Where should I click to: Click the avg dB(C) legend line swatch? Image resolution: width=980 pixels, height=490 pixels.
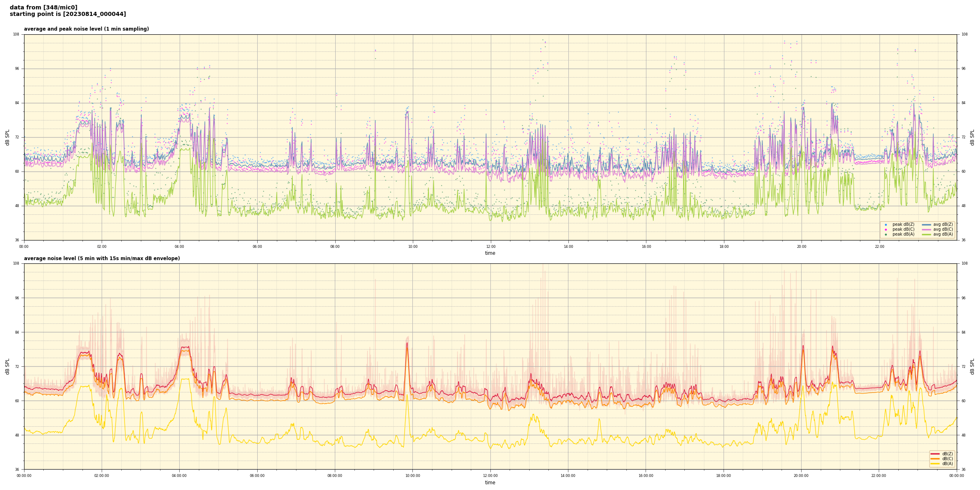(927, 229)
